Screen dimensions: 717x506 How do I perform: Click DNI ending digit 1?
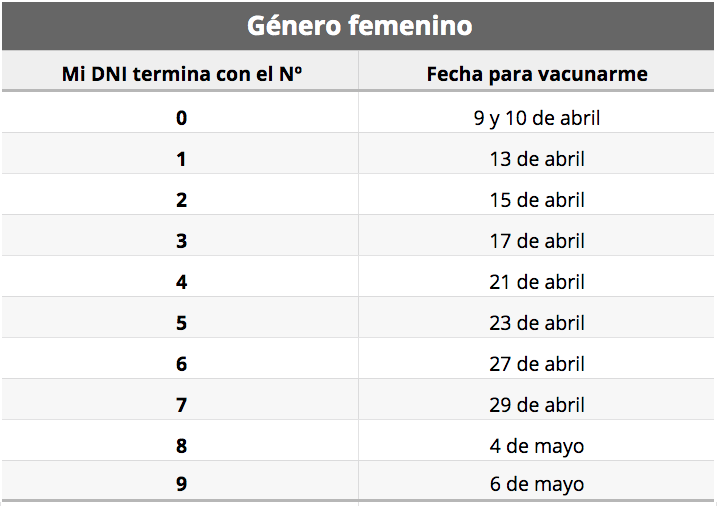click(x=182, y=159)
